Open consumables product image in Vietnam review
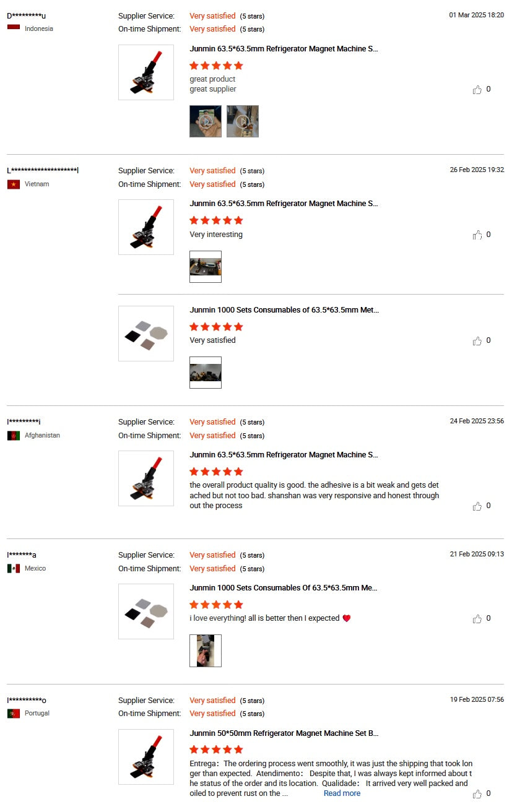The image size is (512, 812). coord(146,334)
